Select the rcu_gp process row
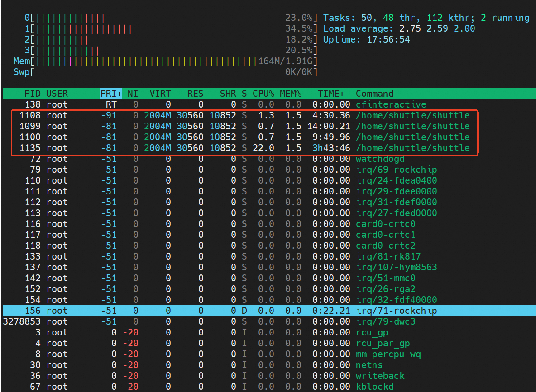Viewport: 536px width, 392px height. coord(269,333)
